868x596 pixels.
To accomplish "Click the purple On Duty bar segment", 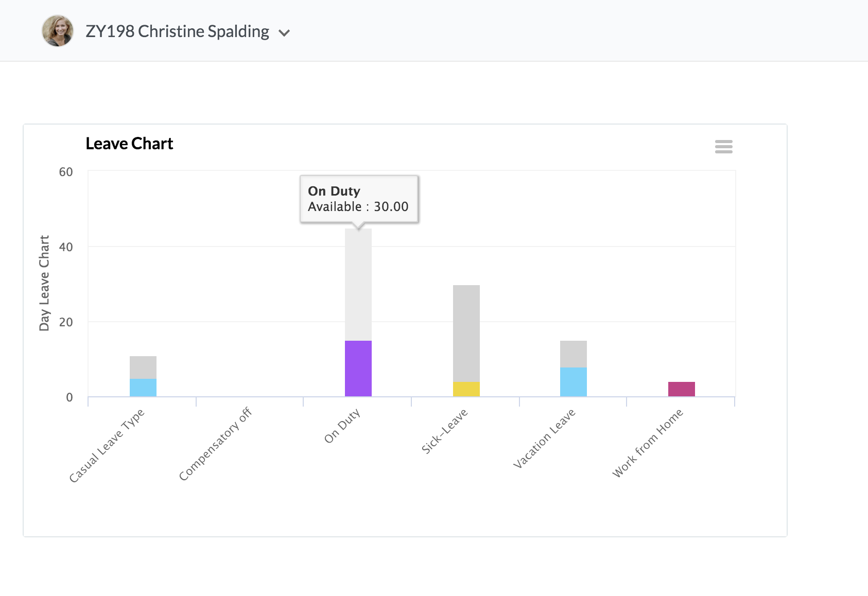I will pyautogui.click(x=358, y=369).
